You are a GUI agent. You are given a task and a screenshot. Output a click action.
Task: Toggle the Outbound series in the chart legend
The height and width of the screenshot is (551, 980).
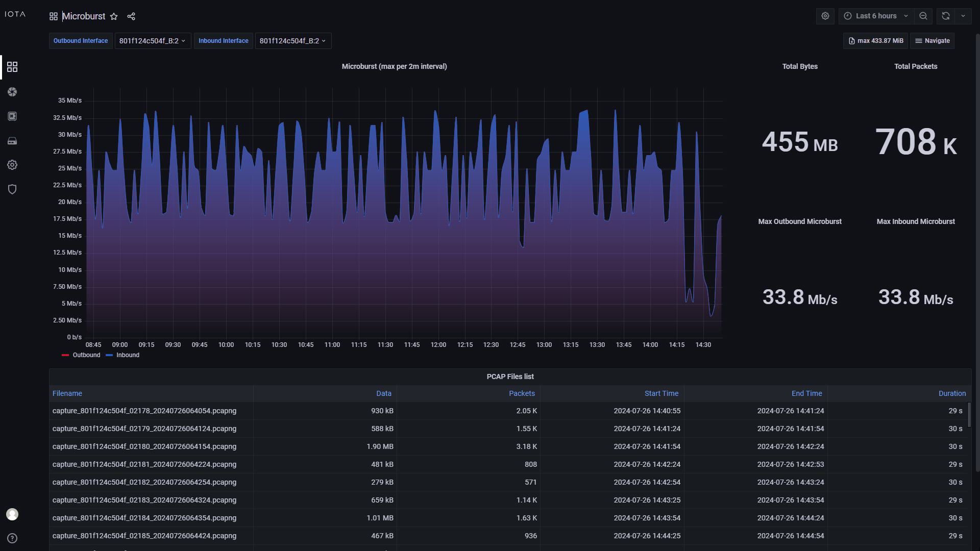pos(86,355)
